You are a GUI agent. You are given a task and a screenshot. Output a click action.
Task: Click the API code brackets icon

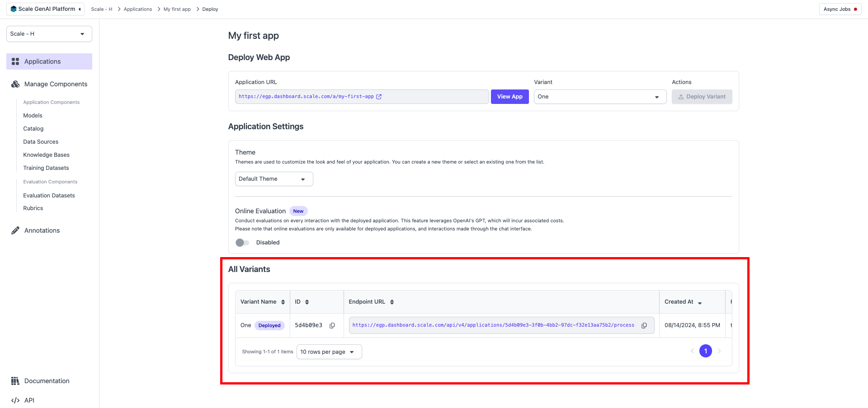(x=15, y=400)
